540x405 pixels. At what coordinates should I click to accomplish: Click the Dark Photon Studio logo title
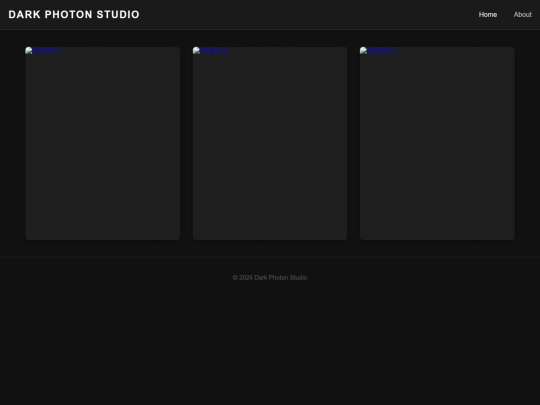pos(74,14)
